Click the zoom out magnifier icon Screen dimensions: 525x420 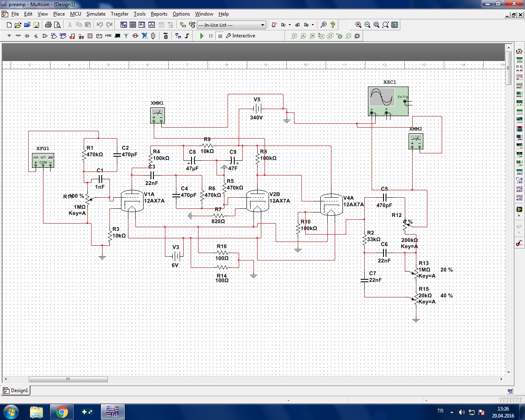367,25
